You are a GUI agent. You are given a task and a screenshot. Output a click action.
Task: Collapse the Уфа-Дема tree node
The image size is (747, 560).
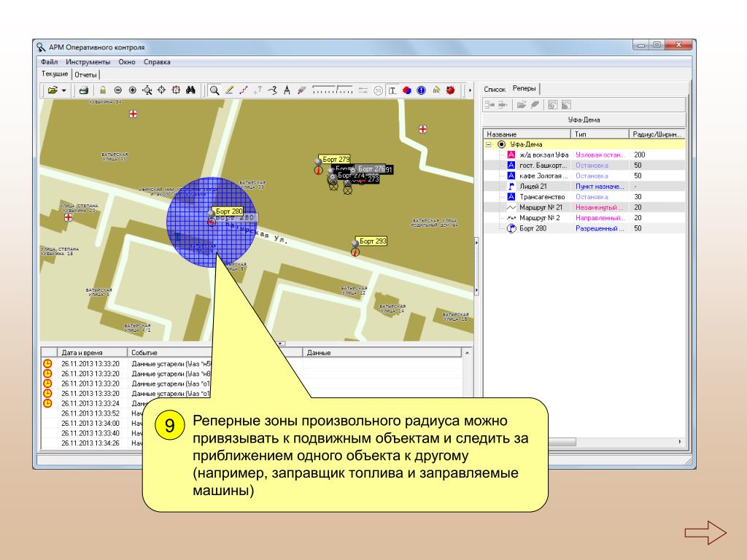(489, 144)
